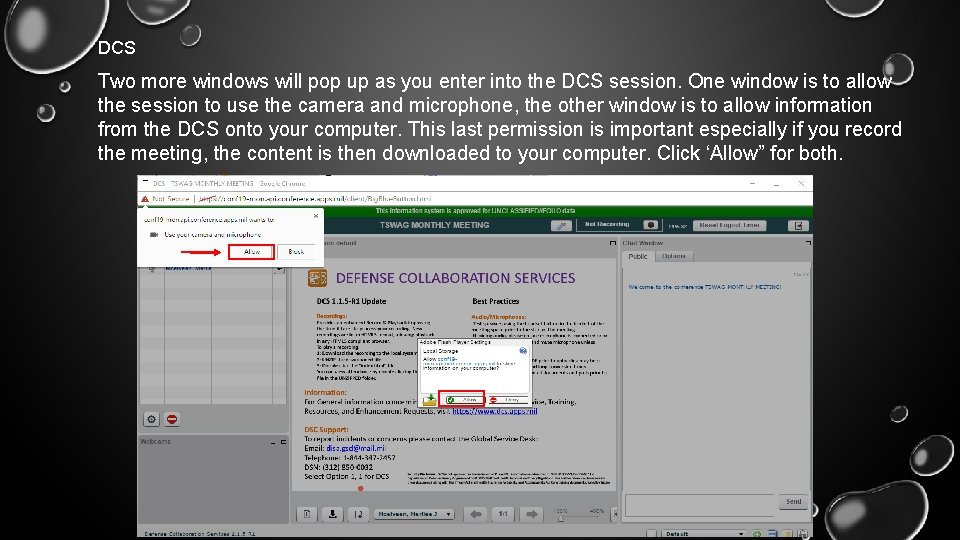This screenshot has width=960, height=540.
Task: Open the https://www.dcs.apps.mil link
Action: click(x=495, y=411)
